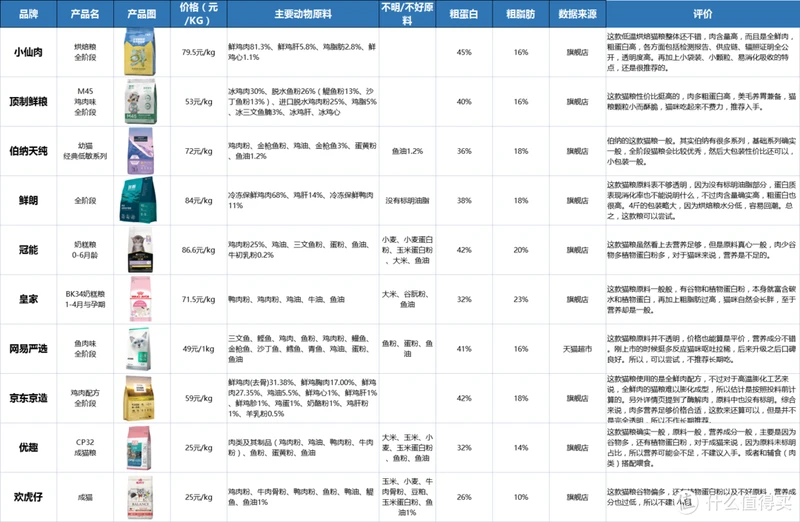Open the 优趣 CP32 product image
The image size is (800, 522).
139,448
